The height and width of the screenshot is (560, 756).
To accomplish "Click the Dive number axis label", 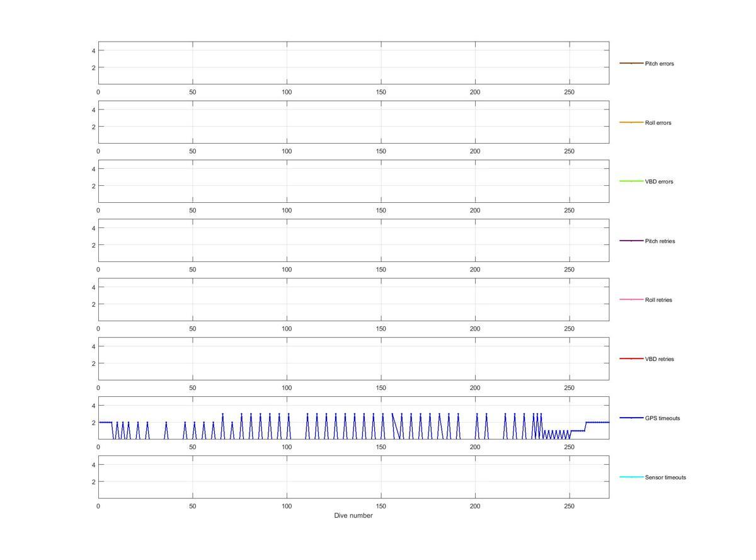I will coord(353,515).
